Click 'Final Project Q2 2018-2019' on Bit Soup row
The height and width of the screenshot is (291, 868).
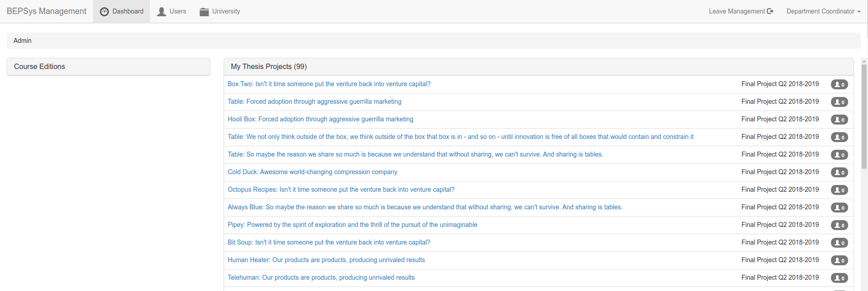(x=780, y=242)
